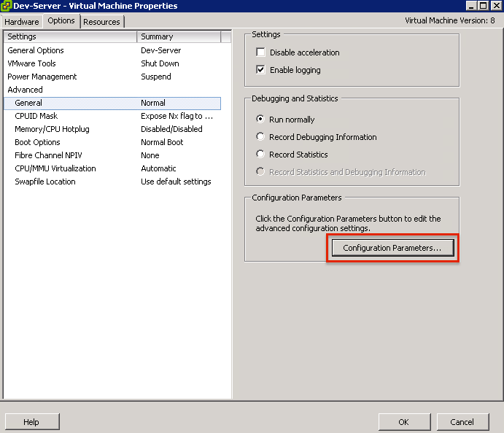Image resolution: width=504 pixels, height=433 pixels.
Task: Enable the Disable acceleration checkbox
Action: 261,52
